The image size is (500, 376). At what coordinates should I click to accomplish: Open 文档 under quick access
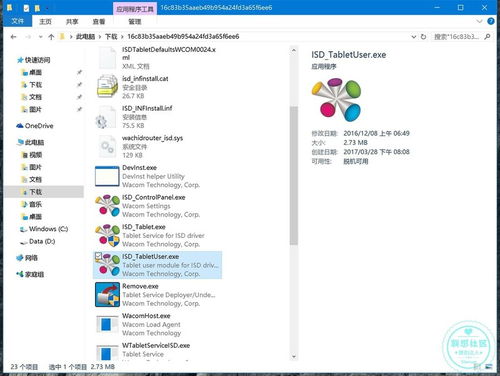coord(35,97)
